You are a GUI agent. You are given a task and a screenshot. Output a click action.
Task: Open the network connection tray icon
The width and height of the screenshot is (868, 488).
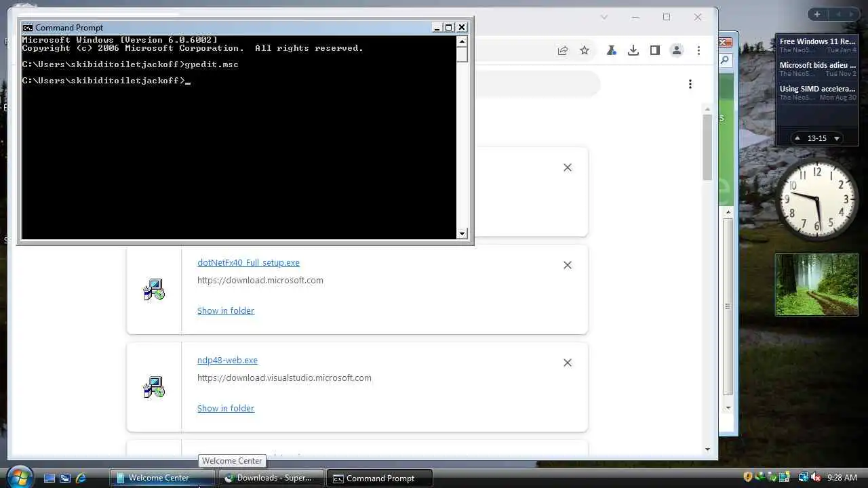(803, 477)
